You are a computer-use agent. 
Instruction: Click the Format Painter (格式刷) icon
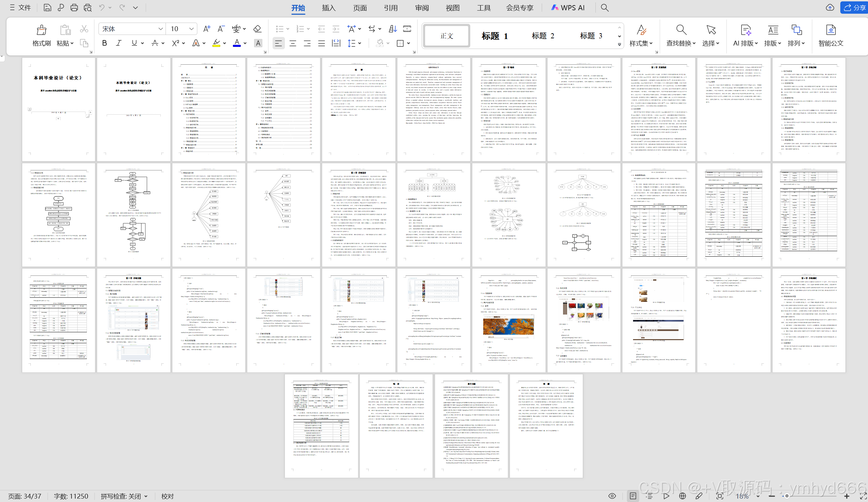[41, 30]
